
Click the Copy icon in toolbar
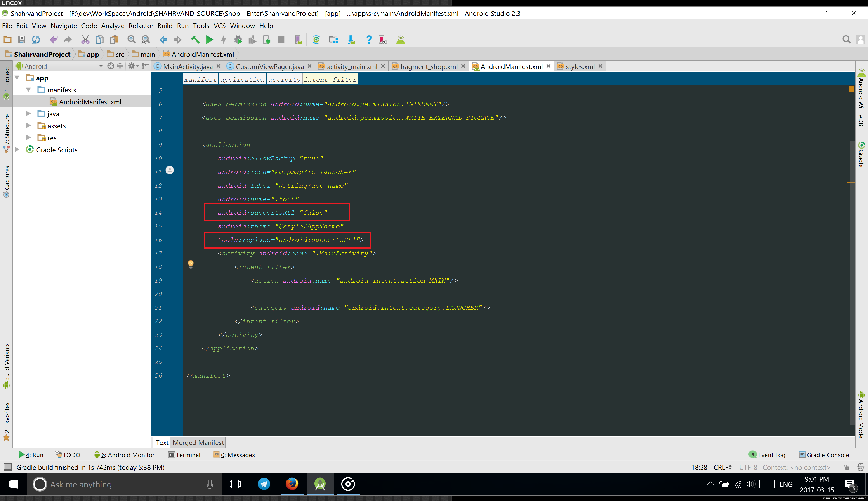coord(99,40)
